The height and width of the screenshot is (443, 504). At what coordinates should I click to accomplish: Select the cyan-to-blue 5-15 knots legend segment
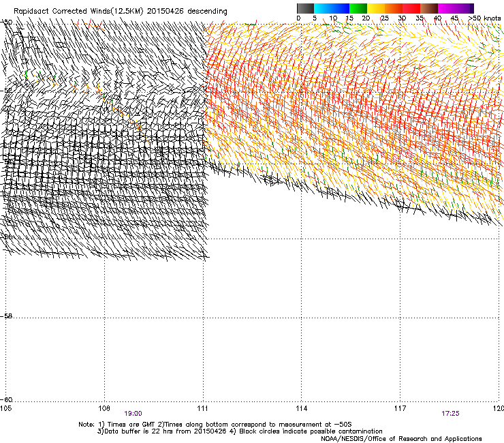point(332,8)
